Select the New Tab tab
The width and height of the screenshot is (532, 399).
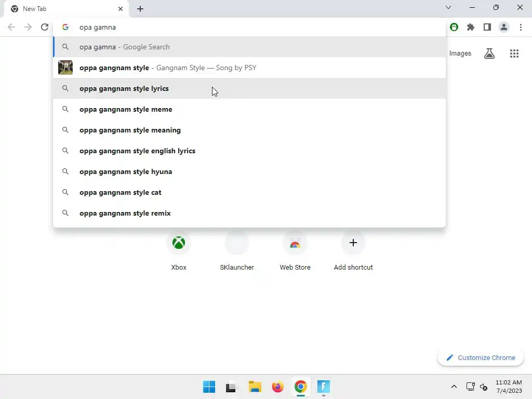[66, 9]
